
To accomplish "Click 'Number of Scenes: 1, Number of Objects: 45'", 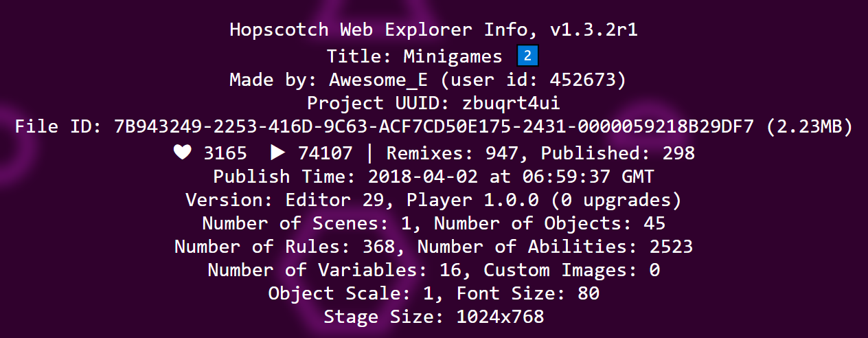I will (434, 223).
